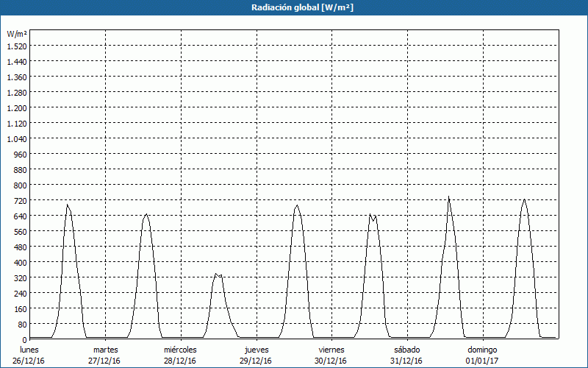Click the radiation curve peak for lunes
588x368 pixels.
point(67,205)
